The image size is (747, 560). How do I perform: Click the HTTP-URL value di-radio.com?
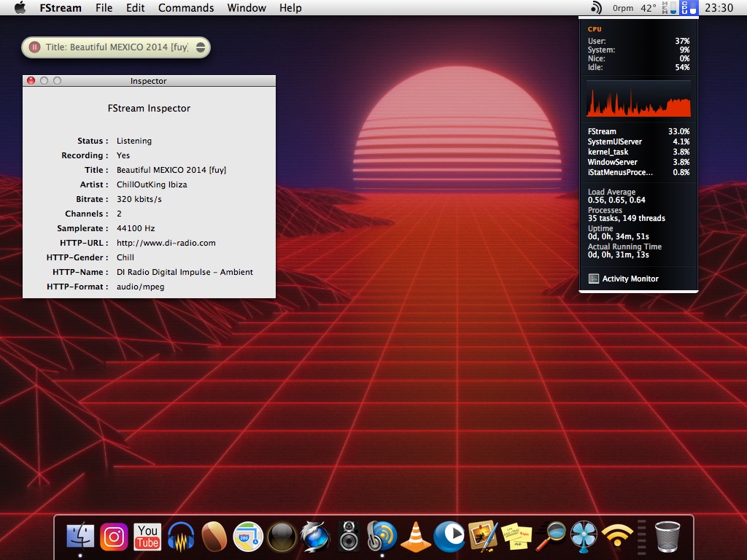[x=166, y=243]
